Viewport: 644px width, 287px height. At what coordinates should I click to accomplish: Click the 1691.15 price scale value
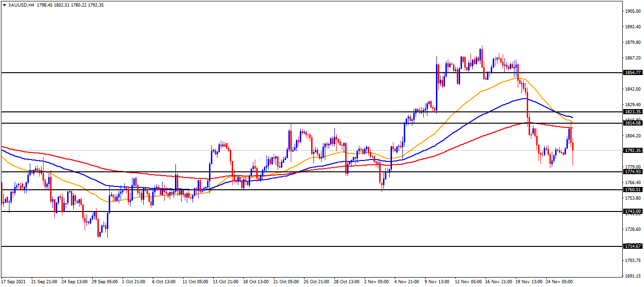(x=633, y=276)
